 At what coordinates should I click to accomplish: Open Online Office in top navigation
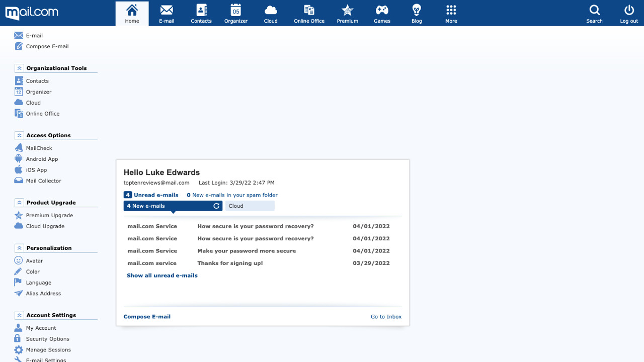point(309,14)
